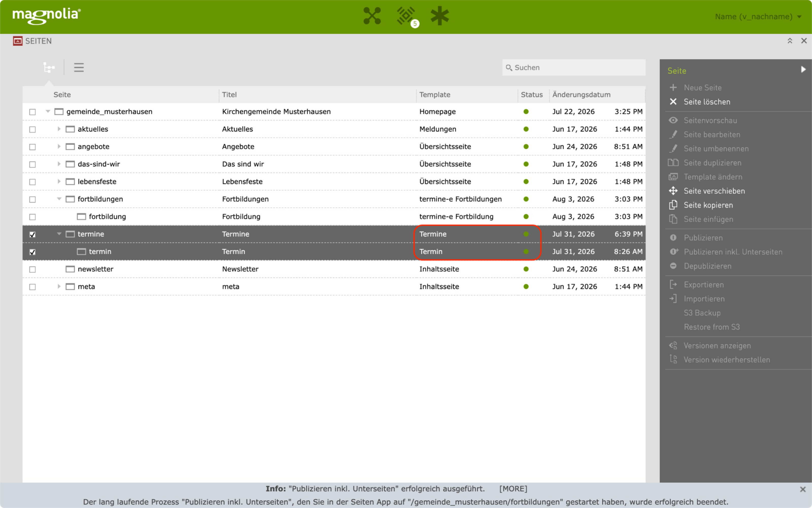The height and width of the screenshot is (508, 812).
Task: Check the das-sind-wir row checkbox
Action: click(32, 164)
